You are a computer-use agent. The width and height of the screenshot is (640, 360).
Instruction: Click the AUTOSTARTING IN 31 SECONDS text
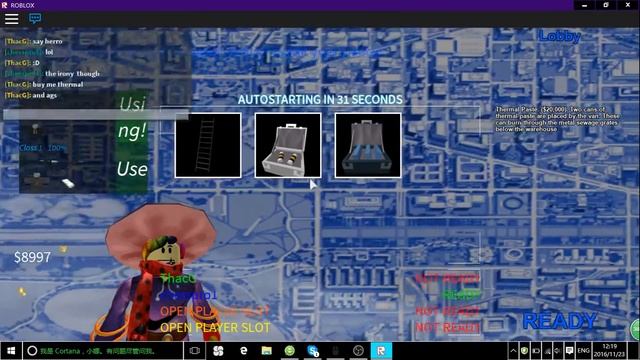coord(320,100)
